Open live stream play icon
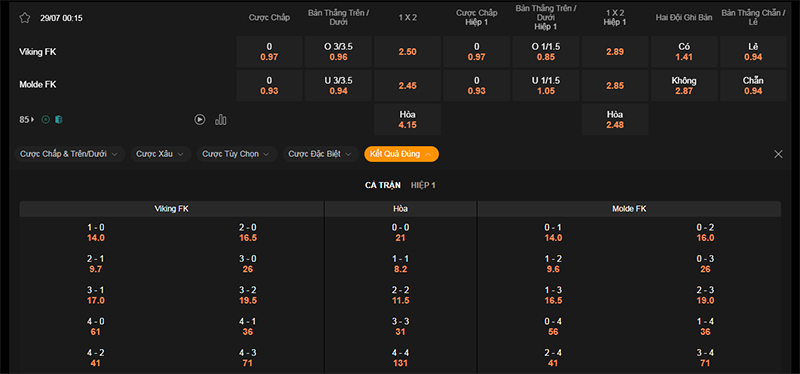This screenshot has width=800, height=374. [x=199, y=119]
